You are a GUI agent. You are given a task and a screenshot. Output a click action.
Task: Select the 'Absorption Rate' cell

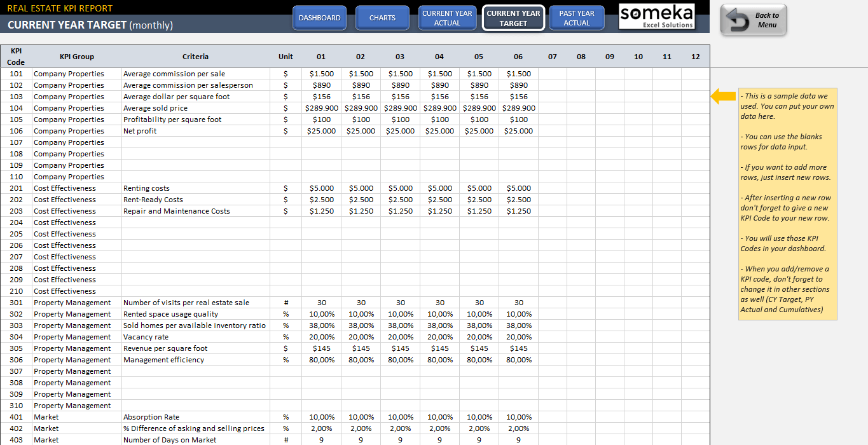click(x=195, y=417)
